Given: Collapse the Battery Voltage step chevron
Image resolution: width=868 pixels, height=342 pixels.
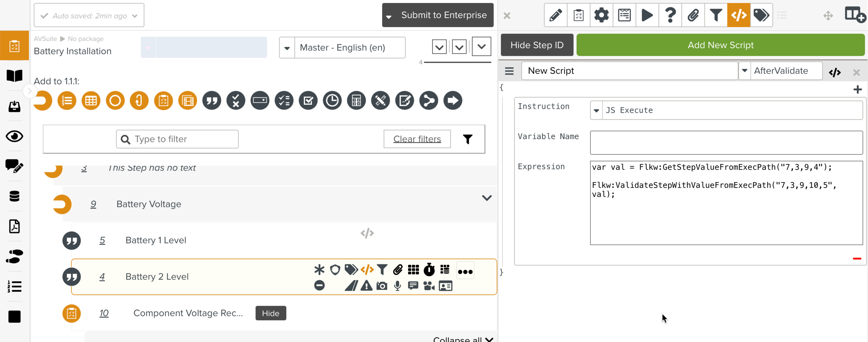Looking at the screenshot, I should (487, 198).
